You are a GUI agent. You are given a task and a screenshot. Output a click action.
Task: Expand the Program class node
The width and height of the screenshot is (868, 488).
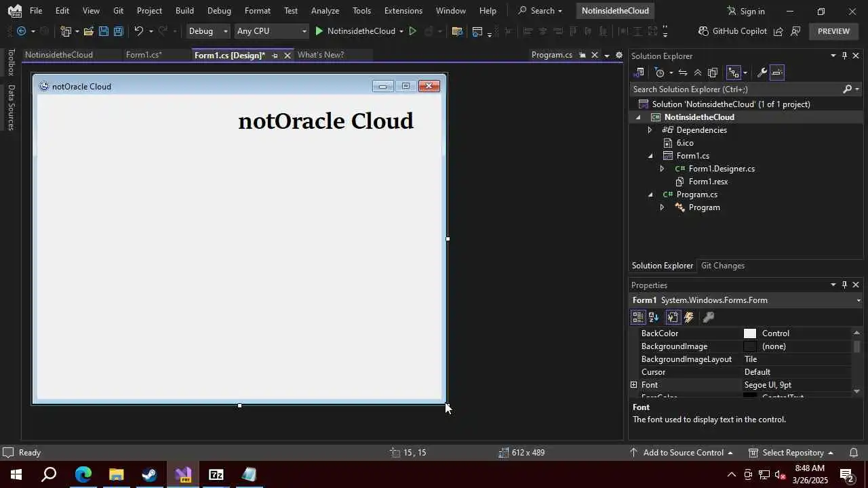tap(662, 207)
